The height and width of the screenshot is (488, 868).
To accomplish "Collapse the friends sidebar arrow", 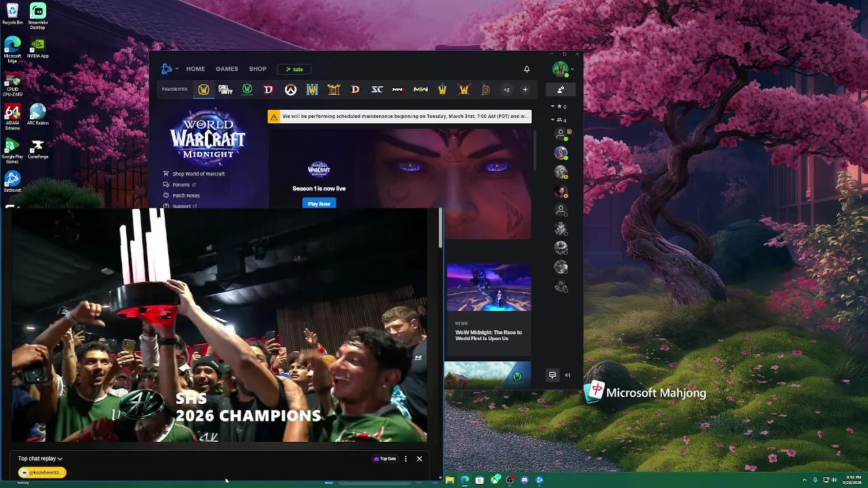I will 568,375.
